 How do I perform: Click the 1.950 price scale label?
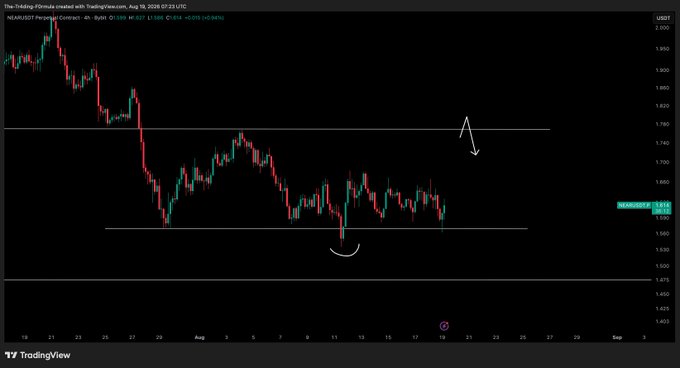pos(662,49)
